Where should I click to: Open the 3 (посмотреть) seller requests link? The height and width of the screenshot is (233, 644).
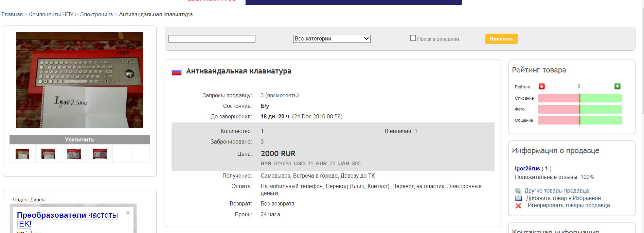tap(280, 96)
